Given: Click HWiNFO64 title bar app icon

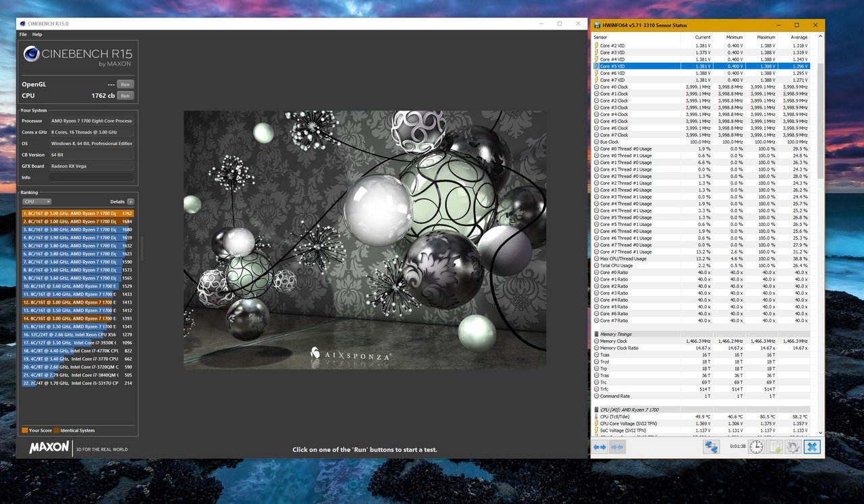Looking at the screenshot, I should (597, 26).
